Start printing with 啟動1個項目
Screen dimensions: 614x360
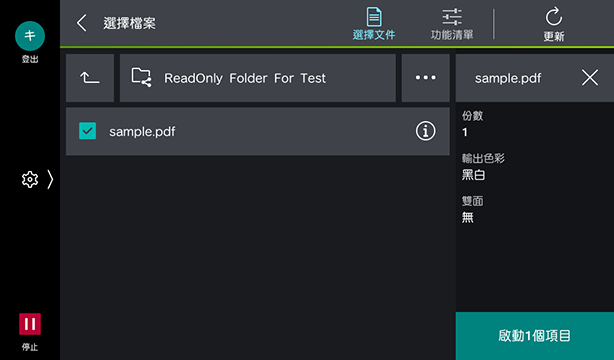click(x=535, y=336)
